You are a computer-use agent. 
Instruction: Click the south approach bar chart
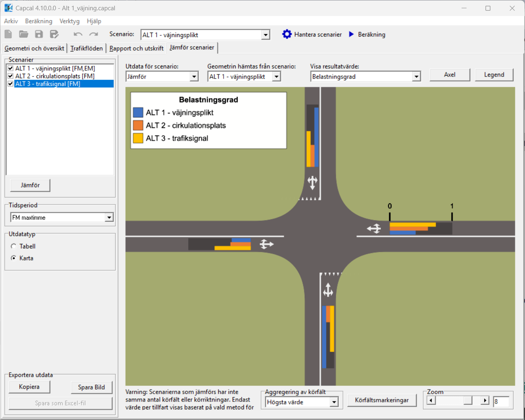[x=328, y=337]
